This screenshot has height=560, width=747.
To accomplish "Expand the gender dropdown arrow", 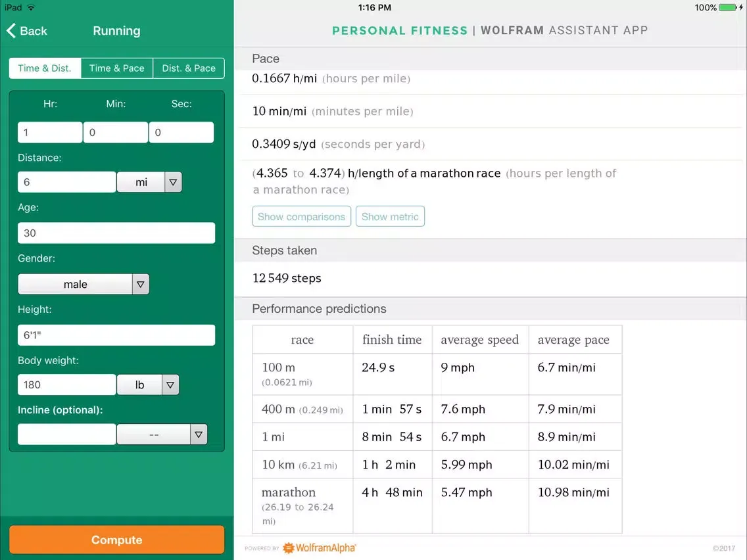I will [141, 285].
